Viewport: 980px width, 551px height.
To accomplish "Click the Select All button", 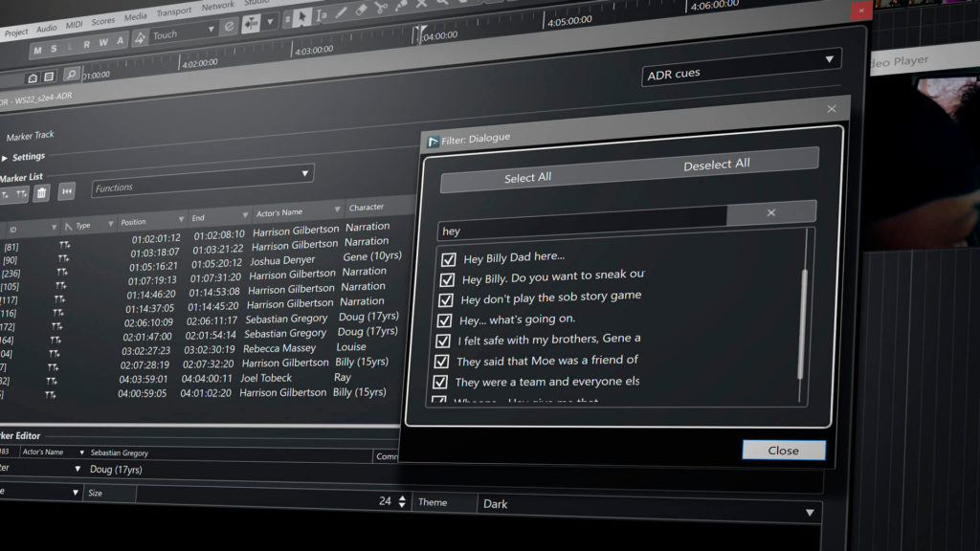I will [x=527, y=178].
